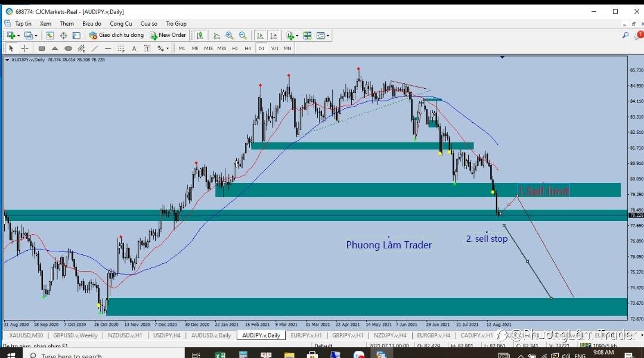Viewport: 644px width, 358px height.
Task: Click the New Order button
Action: (x=168, y=35)
